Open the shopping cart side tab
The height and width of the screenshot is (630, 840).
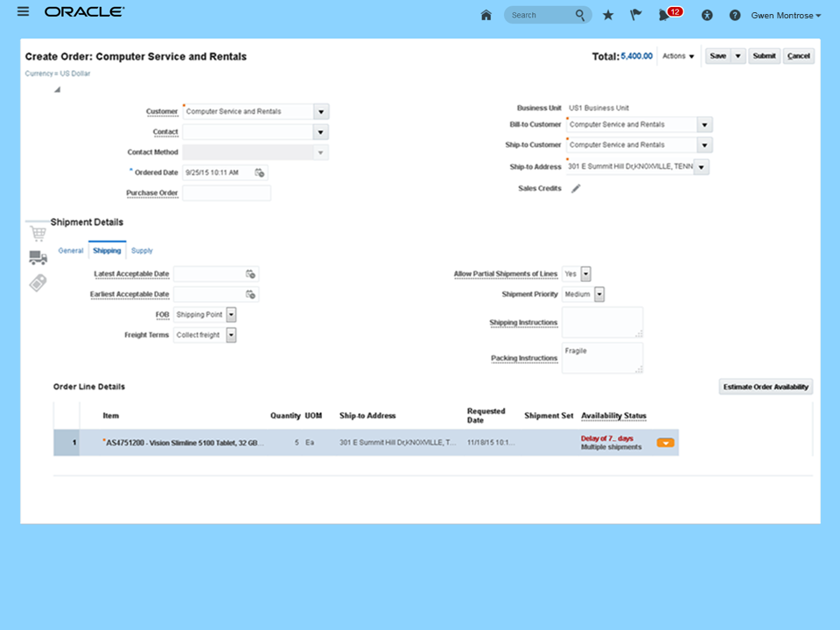click(x=38, y=234)
